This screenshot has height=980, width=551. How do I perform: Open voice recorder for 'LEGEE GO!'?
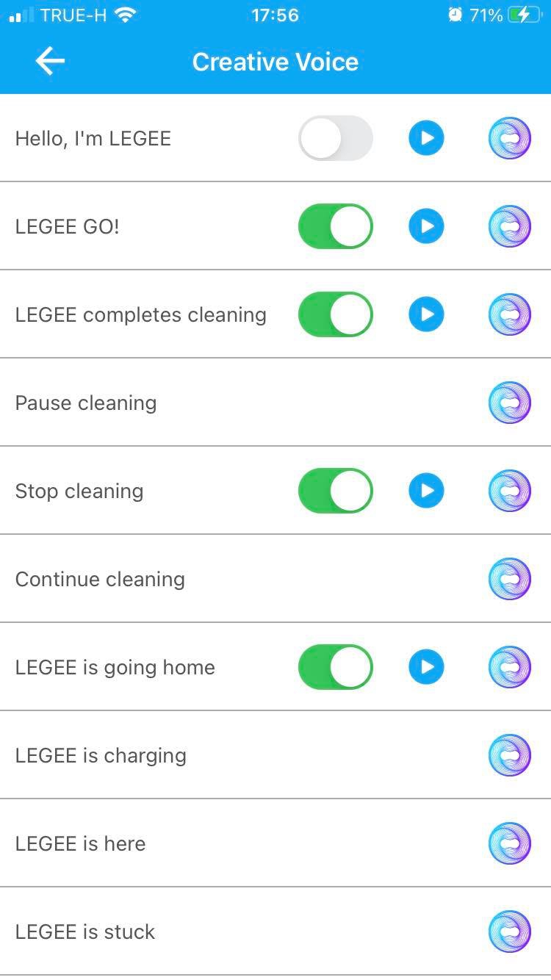(509, 226)
